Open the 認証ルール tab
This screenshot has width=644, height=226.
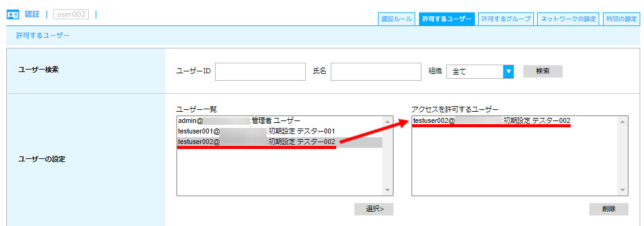397,19
